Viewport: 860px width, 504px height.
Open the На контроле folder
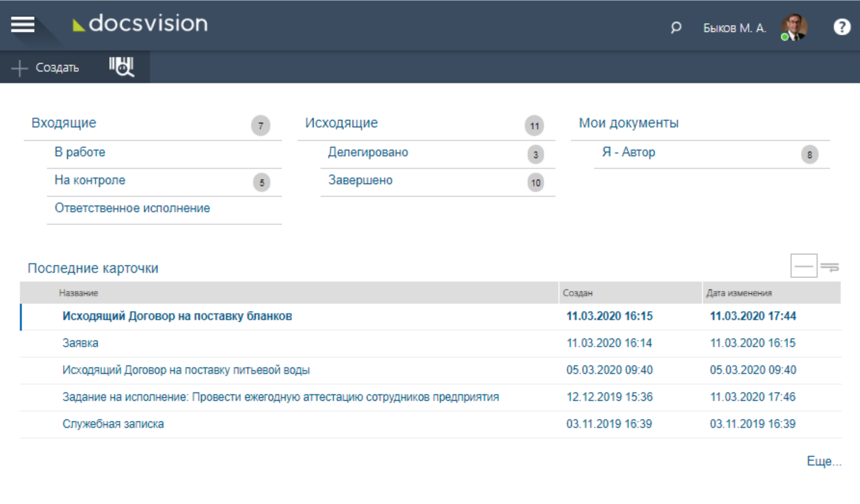pyautogui.click(x=90, y=180)
